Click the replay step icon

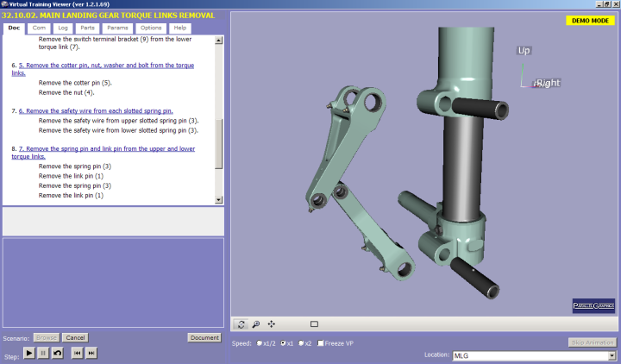pyautogui.click(x=57, y=353)
